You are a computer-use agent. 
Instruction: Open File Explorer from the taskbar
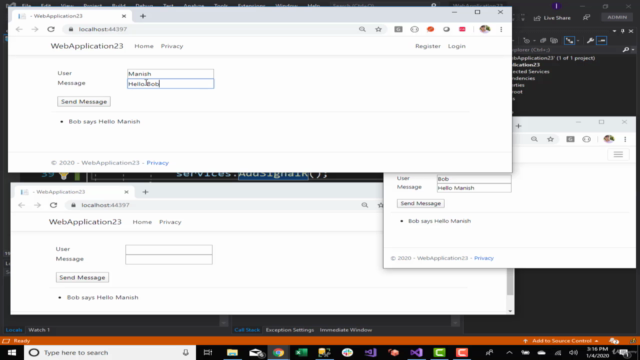coord(232,352)
